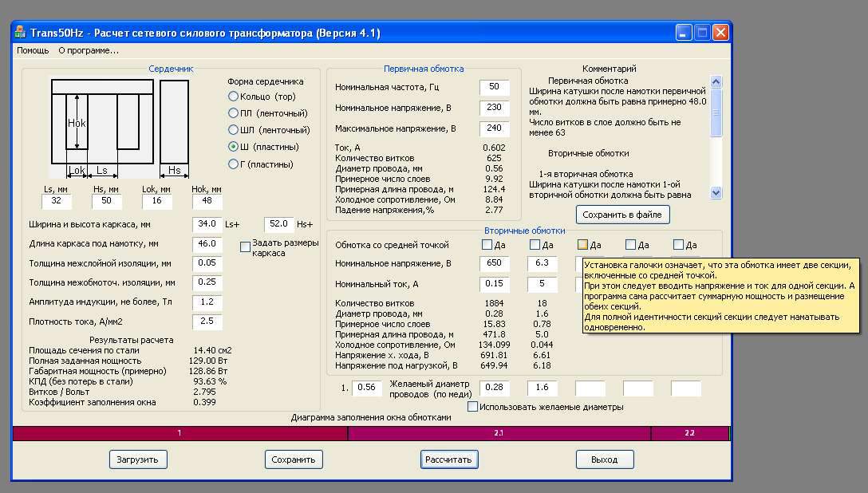Click the Загрузить button
The width and height of the screenshot is (868, 493).
139,459
